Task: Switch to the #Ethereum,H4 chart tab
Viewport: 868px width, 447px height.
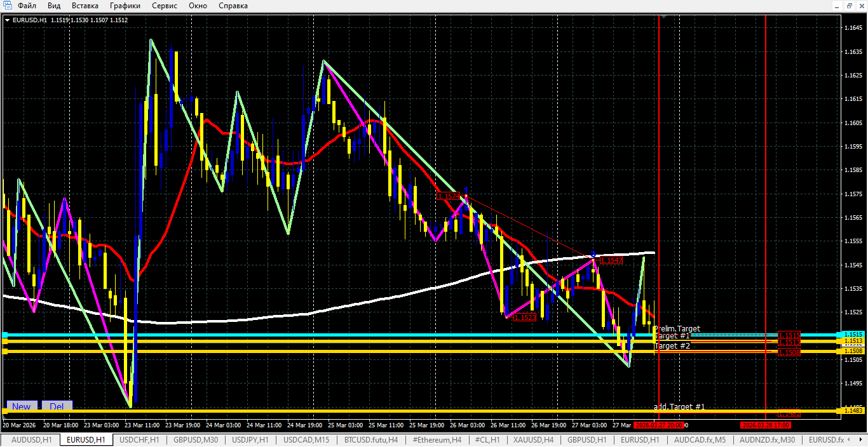Action: (437, 439)
